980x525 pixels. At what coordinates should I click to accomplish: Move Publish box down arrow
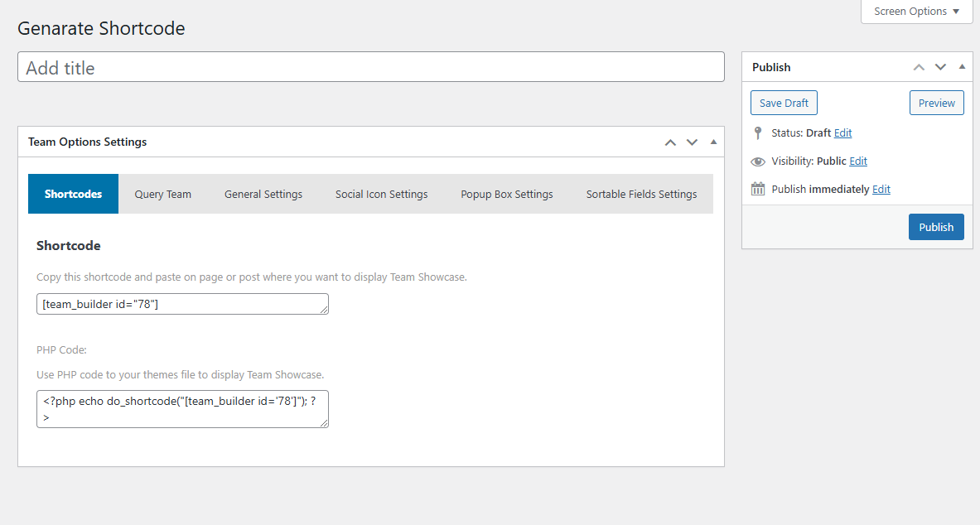point(940,67)
